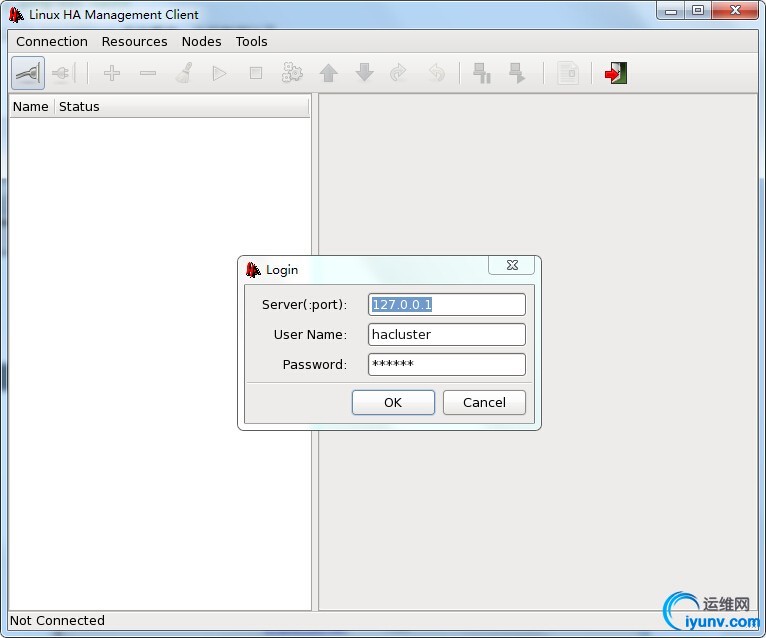Click Cancel in the Login dialog
The width and height of the screenshot is (766, 638).
pyautogui.click(x=484, y=403)
